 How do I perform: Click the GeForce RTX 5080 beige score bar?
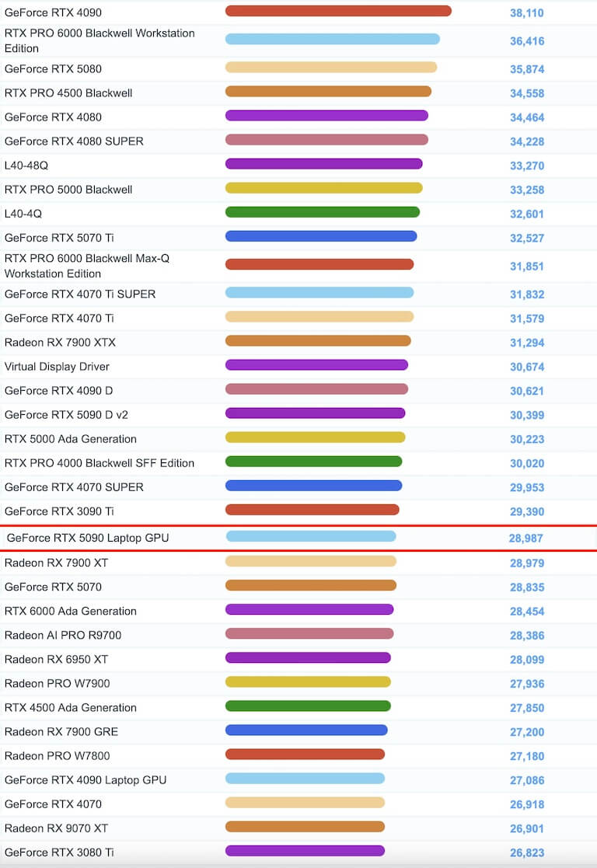331,67
